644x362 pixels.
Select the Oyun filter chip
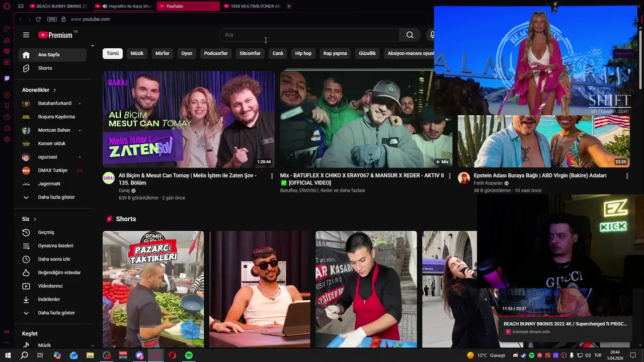[x=187, y=53]
